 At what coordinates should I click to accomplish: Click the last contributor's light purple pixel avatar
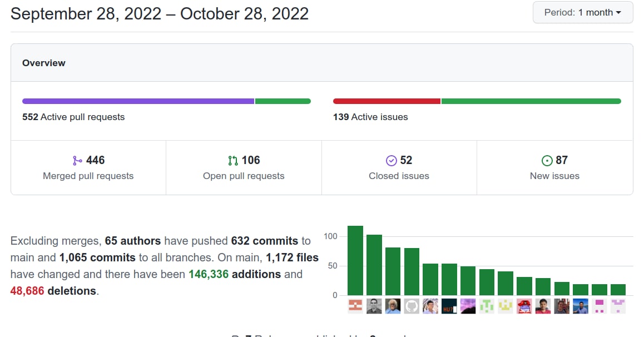[x=618, y=306]
